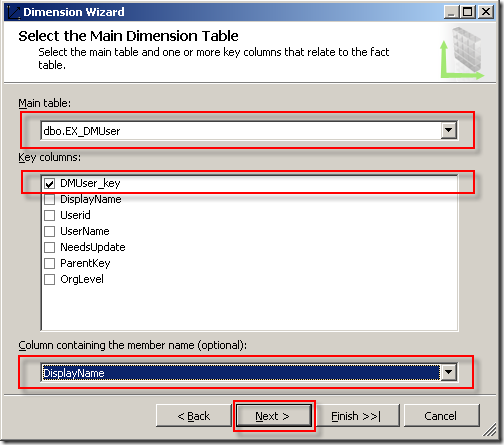This screenshot has height=445, width=504.
Task: Return with the Back button
Action: coord(194,416)
